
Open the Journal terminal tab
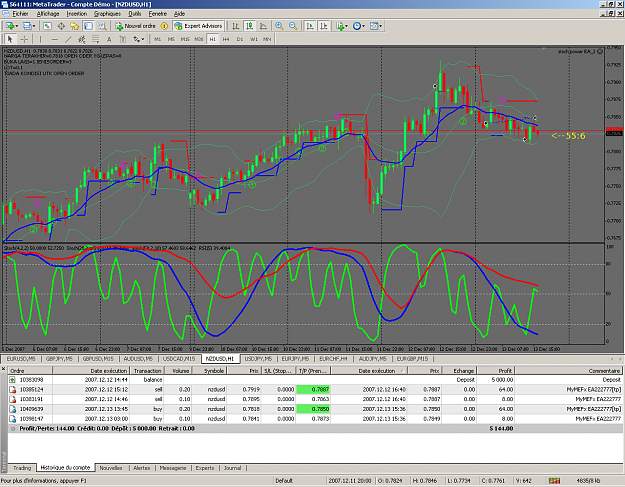click(x=232, y=468)
